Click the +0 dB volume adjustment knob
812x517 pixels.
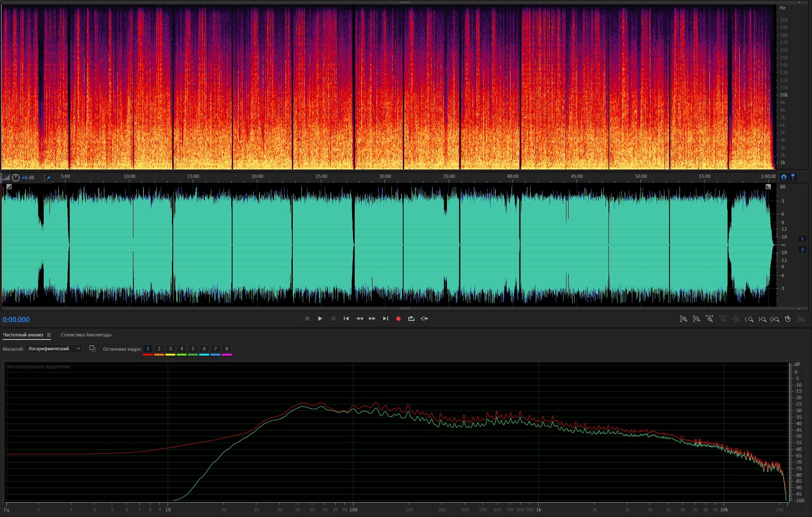(16, 178)
